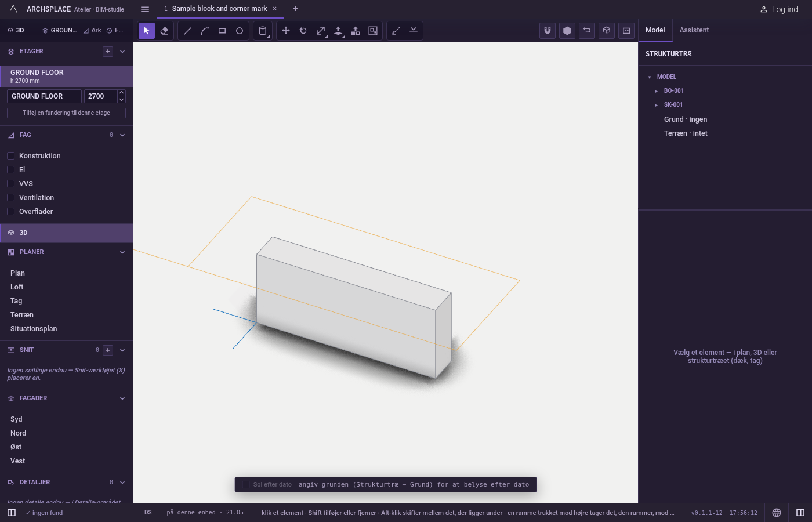
Task: Activate the circle tool
Action: click(240, 31)
